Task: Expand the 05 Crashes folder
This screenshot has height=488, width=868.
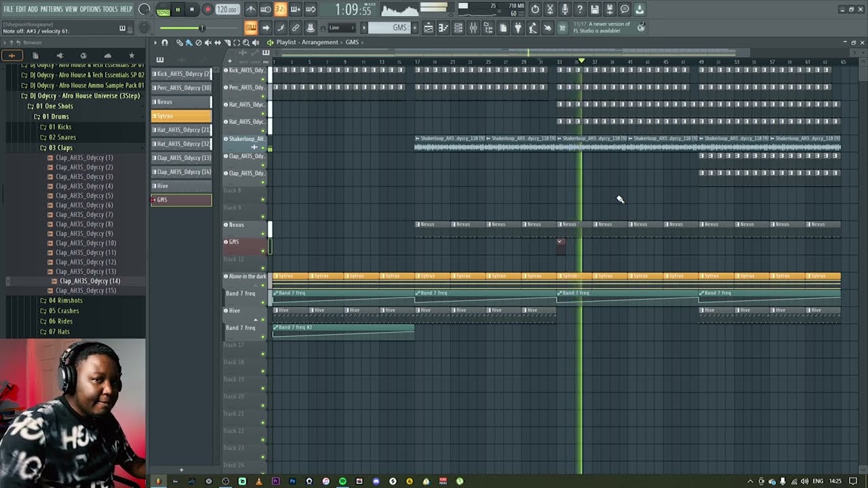Action: (x=60, y=311)
